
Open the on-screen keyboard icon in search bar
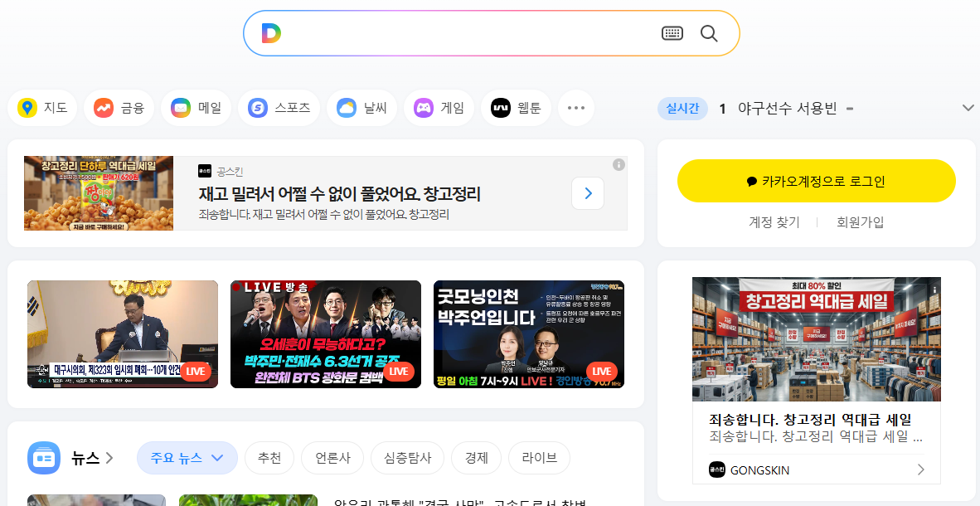point(672,33)
